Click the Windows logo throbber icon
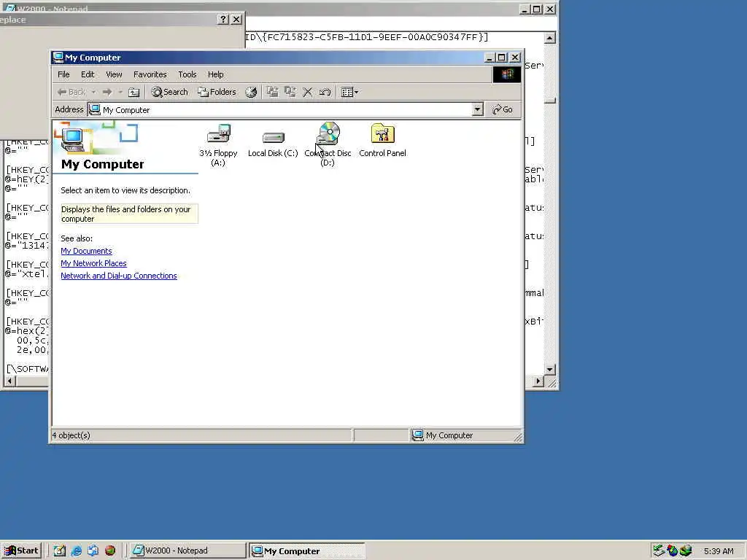This screenshot has height=560, width=747. (x=506, y=74)
